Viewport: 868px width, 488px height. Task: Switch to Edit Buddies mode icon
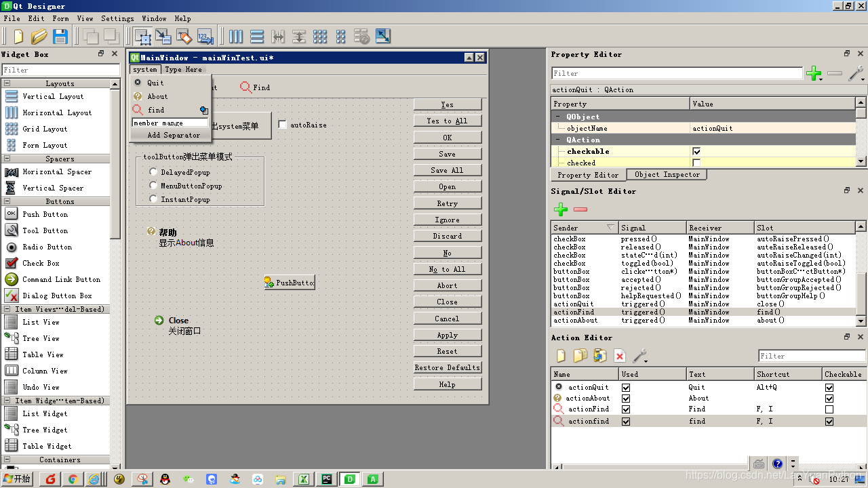coord(184,37)
